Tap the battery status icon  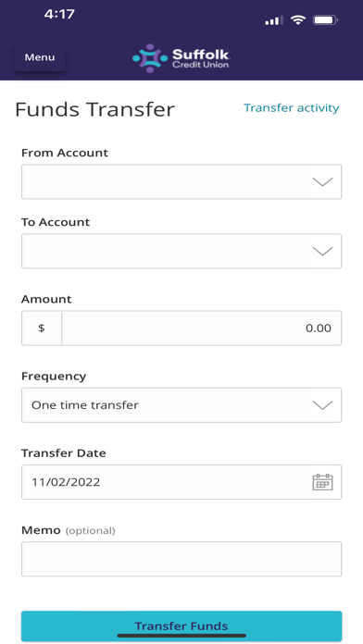tap(325, 19)
